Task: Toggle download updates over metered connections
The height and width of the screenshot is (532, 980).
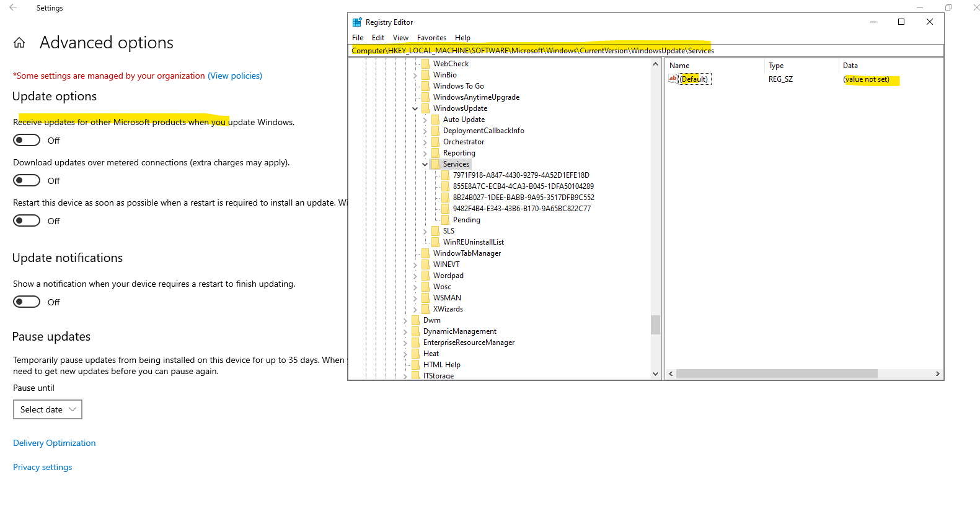Action: 27,181
